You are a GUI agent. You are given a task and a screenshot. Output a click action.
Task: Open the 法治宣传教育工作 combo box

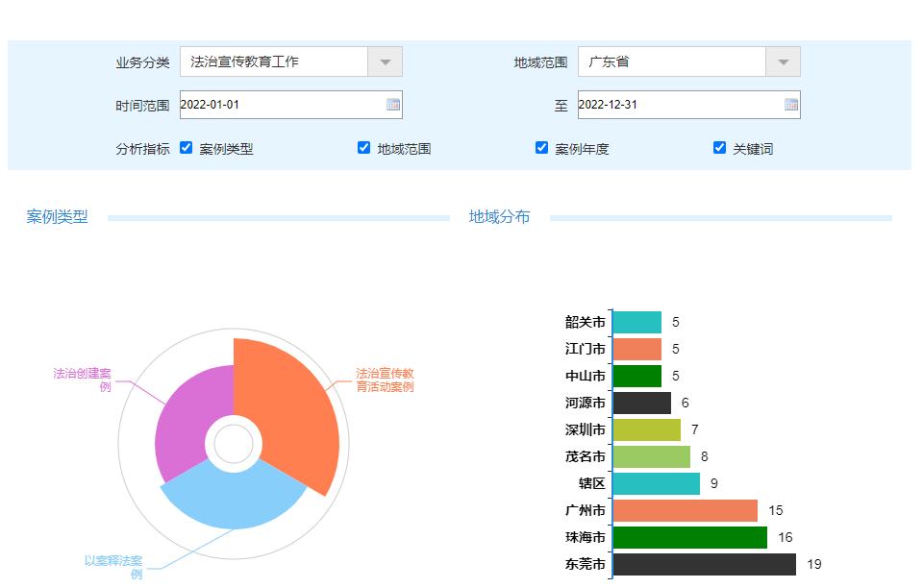[x=274, y=61]
